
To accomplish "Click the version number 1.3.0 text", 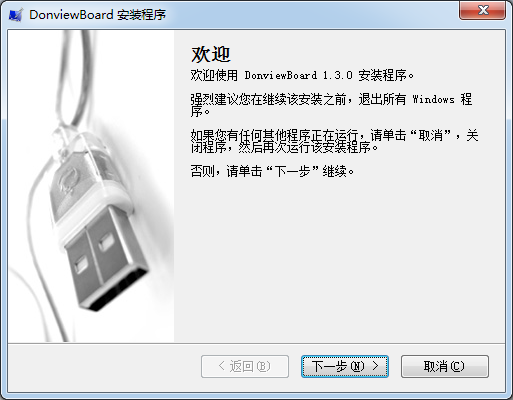I will [x=337, y=75].
